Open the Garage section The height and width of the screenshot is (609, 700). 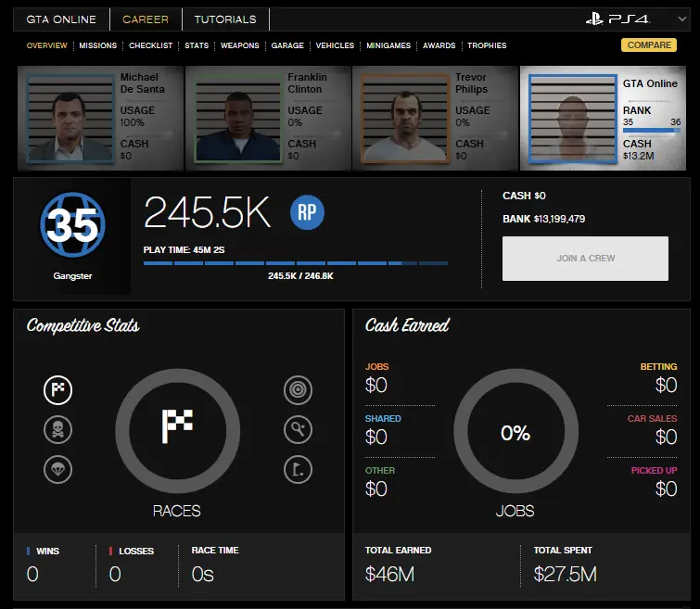[x=287, y=45]
